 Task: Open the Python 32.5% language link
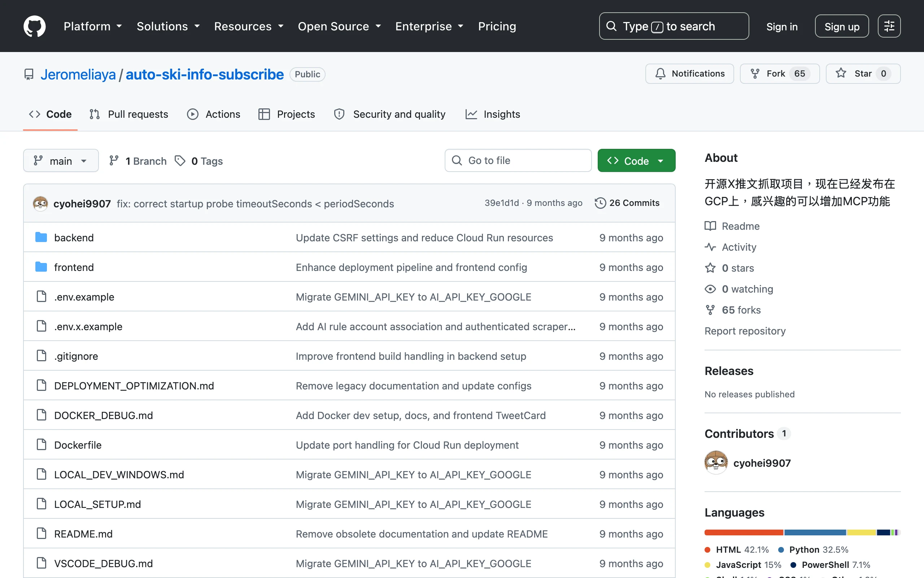[814, 549]
